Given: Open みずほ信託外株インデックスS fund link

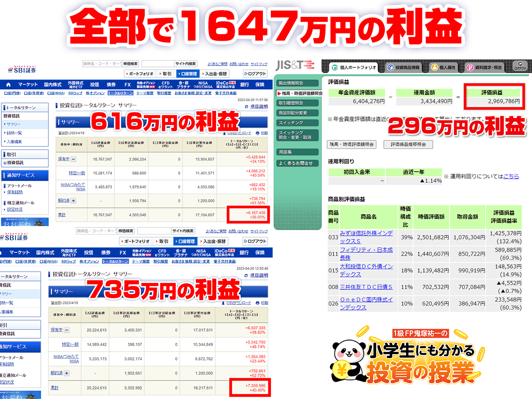Looking at the screenshot, I should 366,237.
